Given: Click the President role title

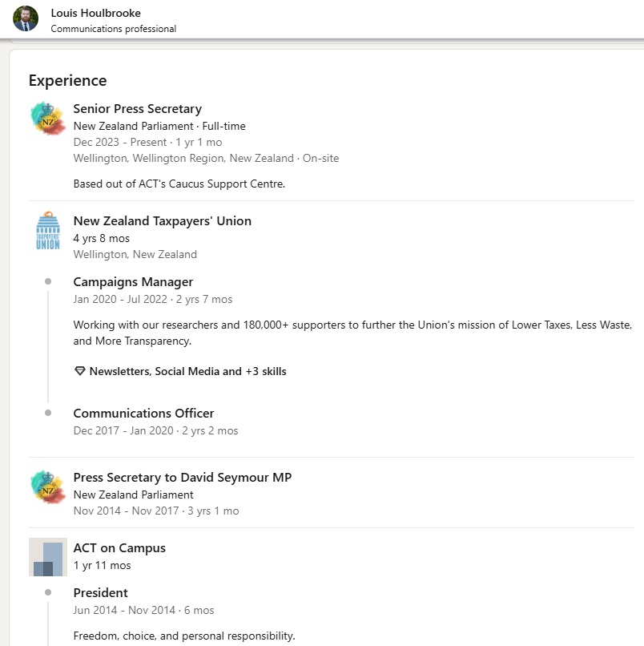Looking at the screenshot, I should click(100, 593).
